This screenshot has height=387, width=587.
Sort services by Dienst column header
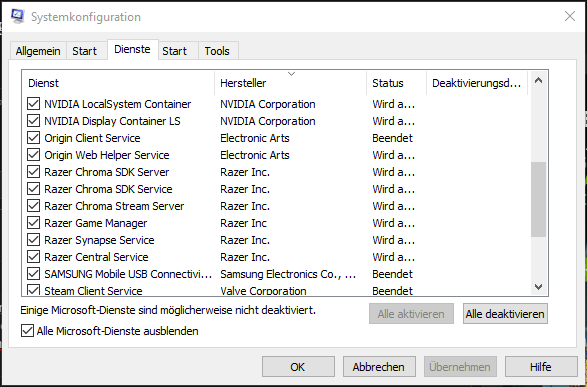click(x=118, y=83)
